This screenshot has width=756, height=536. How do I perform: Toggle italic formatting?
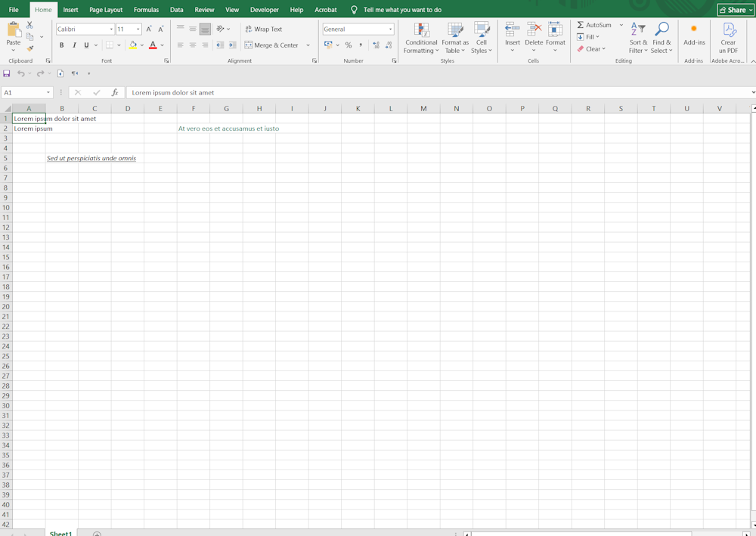(74, 45)
